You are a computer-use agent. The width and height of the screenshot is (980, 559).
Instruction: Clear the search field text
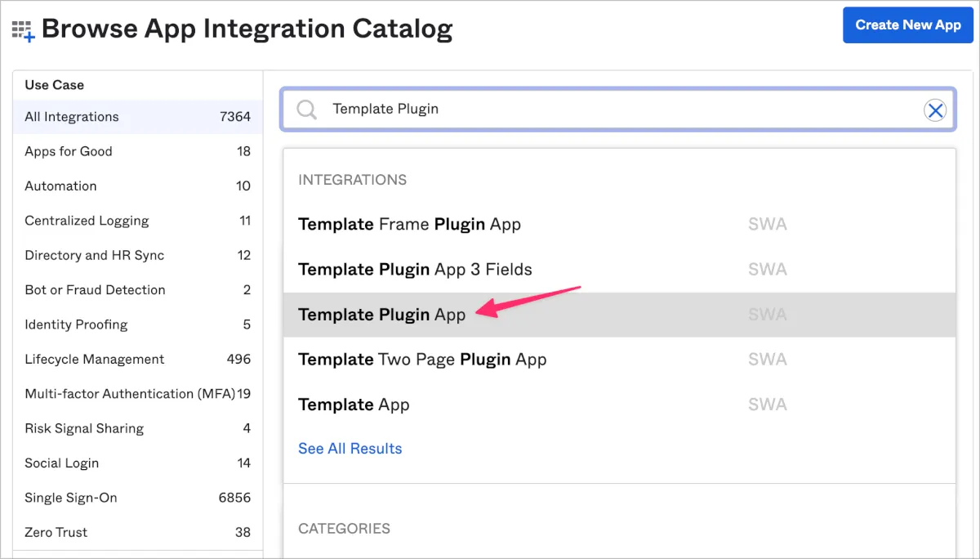click(x=934, y=110)
